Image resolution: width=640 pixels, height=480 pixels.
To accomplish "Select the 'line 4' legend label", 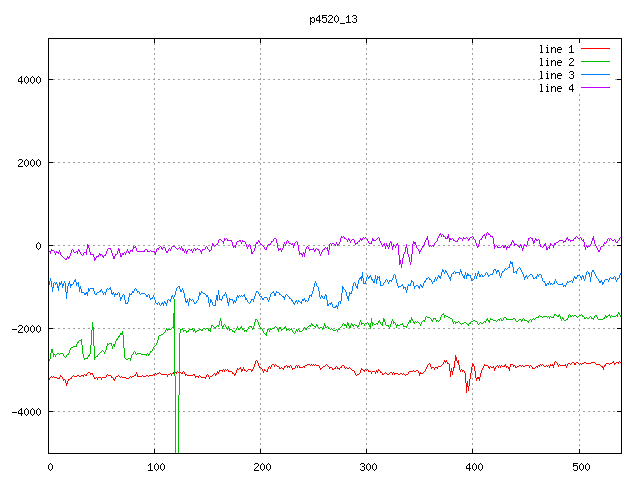I will [556, 88].
